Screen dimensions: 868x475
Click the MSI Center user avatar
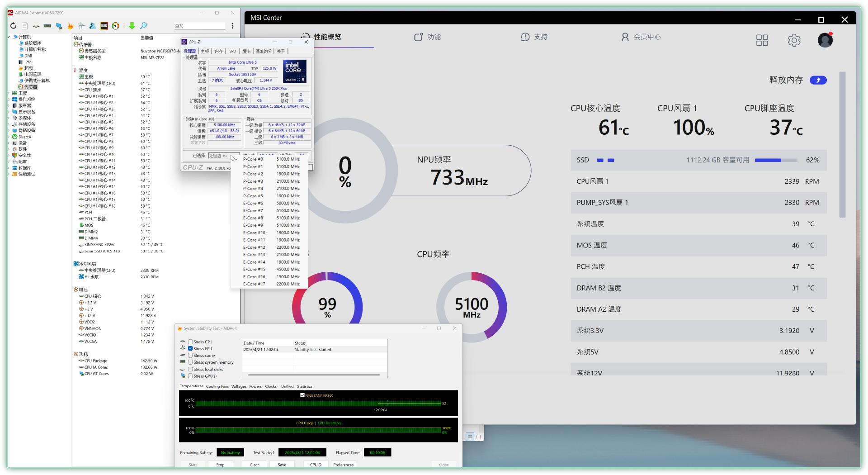(x=825, y=40)
